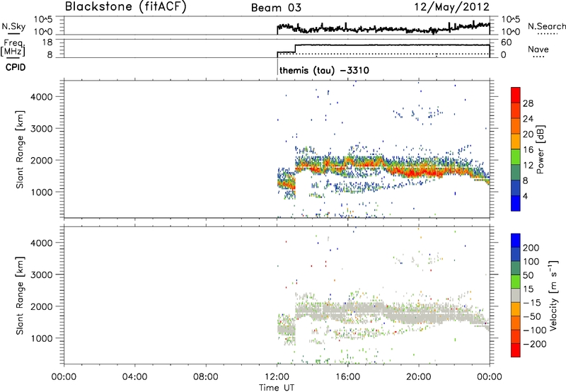Click the "1000" tick on the velocity panel
Viewport: 566px width, 392px height.
point(42,338)
